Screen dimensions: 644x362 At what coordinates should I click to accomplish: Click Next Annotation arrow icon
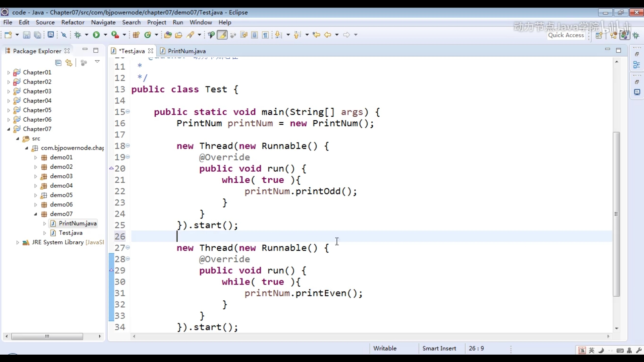pos(278,35)
